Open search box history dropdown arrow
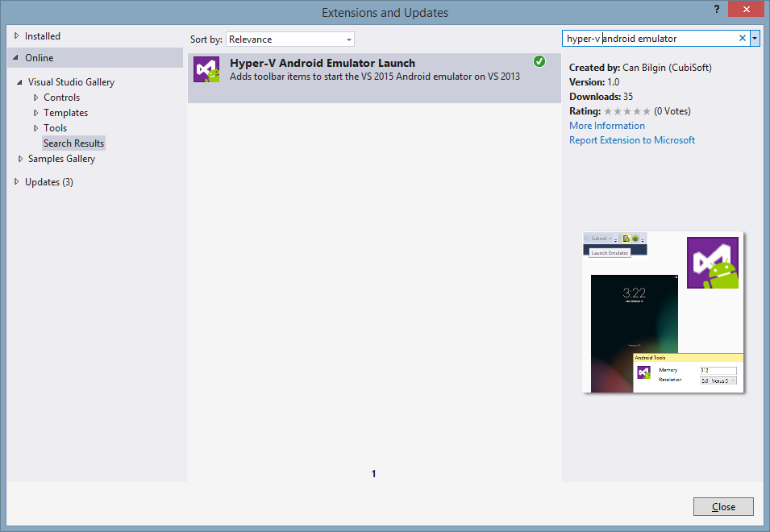This screenshot has height=532, width=770. click(x=755, y=39)
